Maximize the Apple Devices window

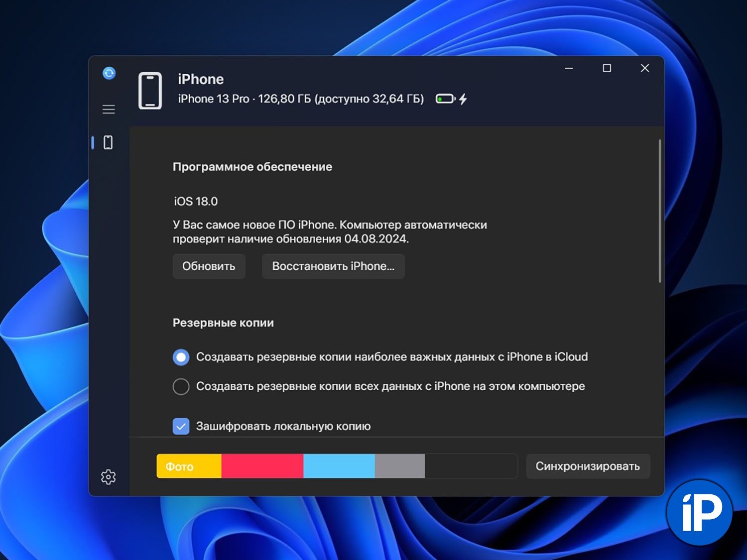(607, 68)
